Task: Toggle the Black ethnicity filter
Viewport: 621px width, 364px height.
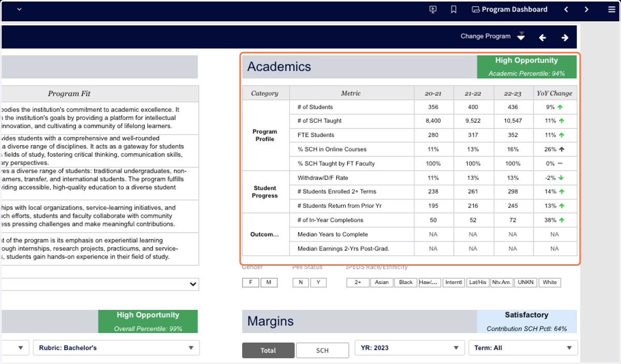Action: point(406,282)
